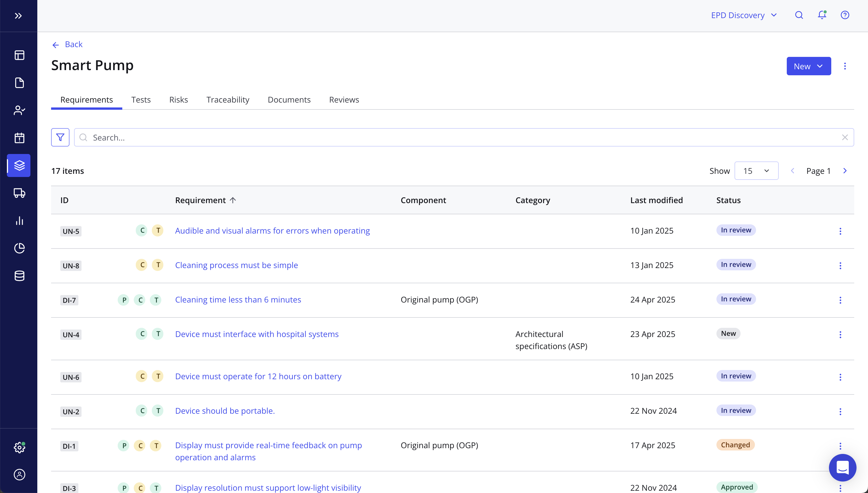
Task: Switch to the Traceability tab
Action: coord(228,99)
